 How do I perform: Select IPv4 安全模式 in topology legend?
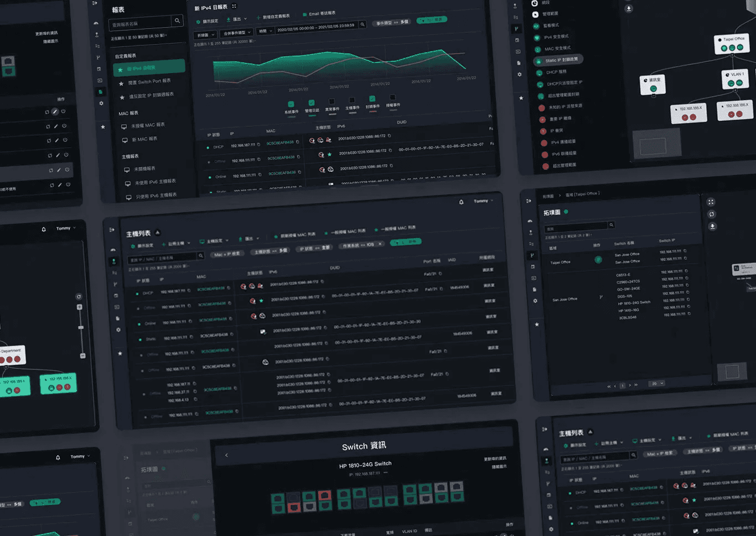tap(552, 37)
